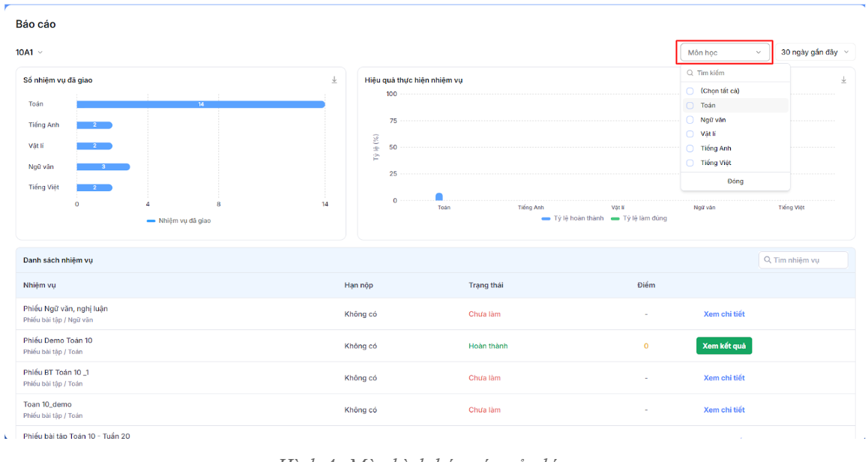The height and width of the screenshot is (462, 868).
Task: Click Đóng to close the subject list
Action: pos(735,181)
